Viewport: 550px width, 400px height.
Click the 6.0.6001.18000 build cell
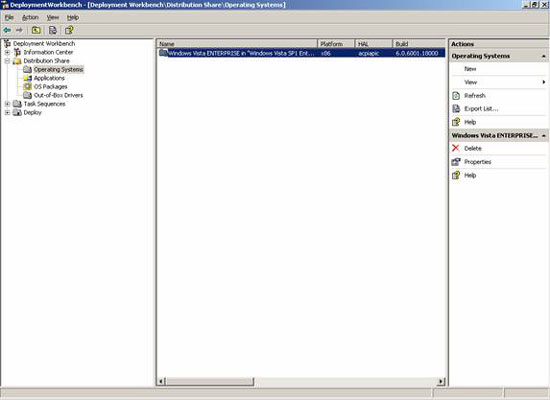417,53
